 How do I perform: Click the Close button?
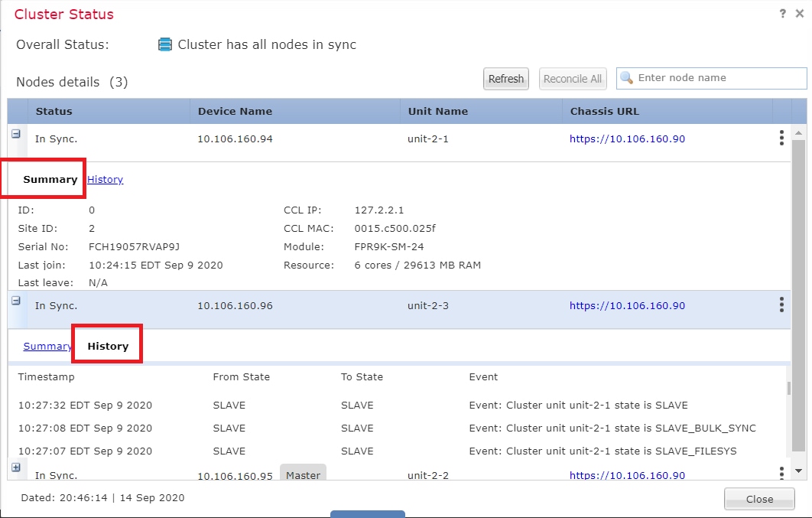[759, 499]
